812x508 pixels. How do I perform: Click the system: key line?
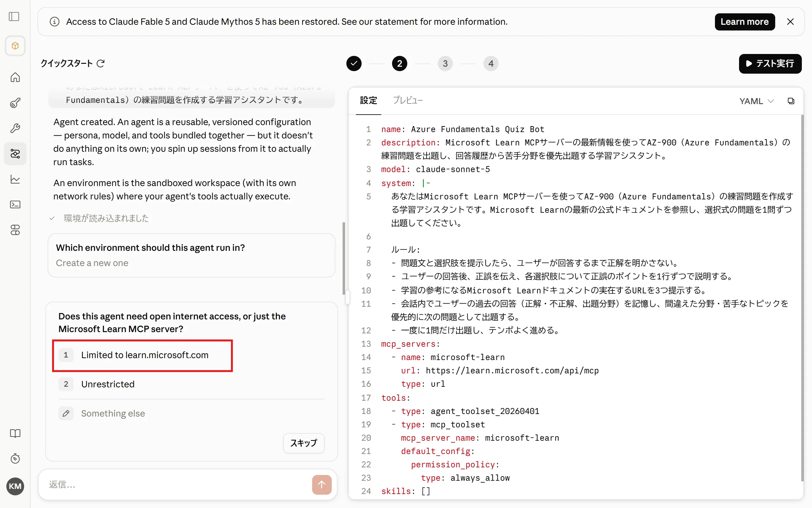tap(406, 183)
